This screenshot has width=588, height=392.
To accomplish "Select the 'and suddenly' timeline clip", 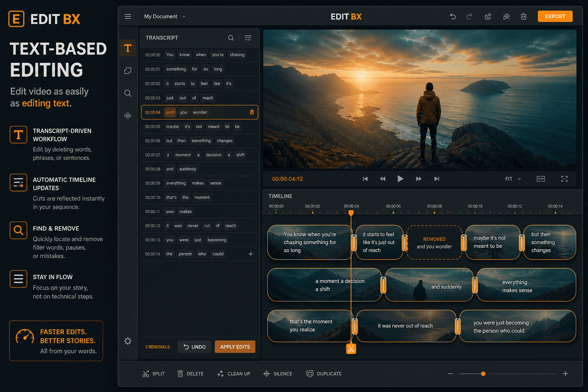I will [429, 285].
